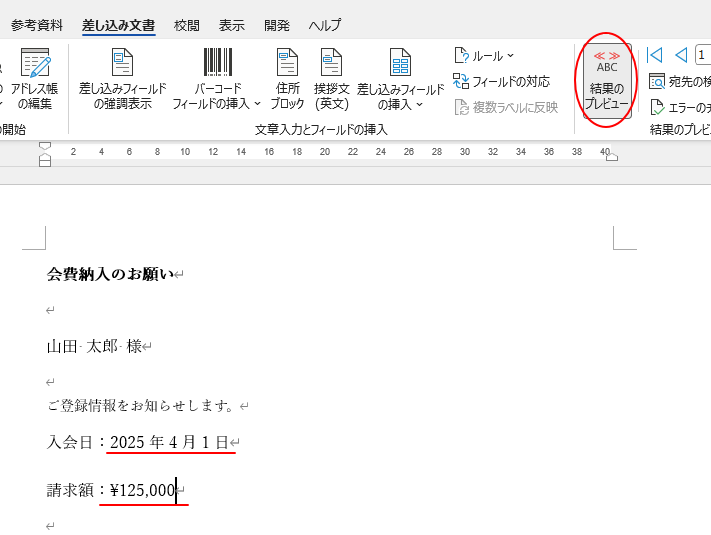Click the 入会日 label text
This screenshot has height=535, width=711.
70,442
